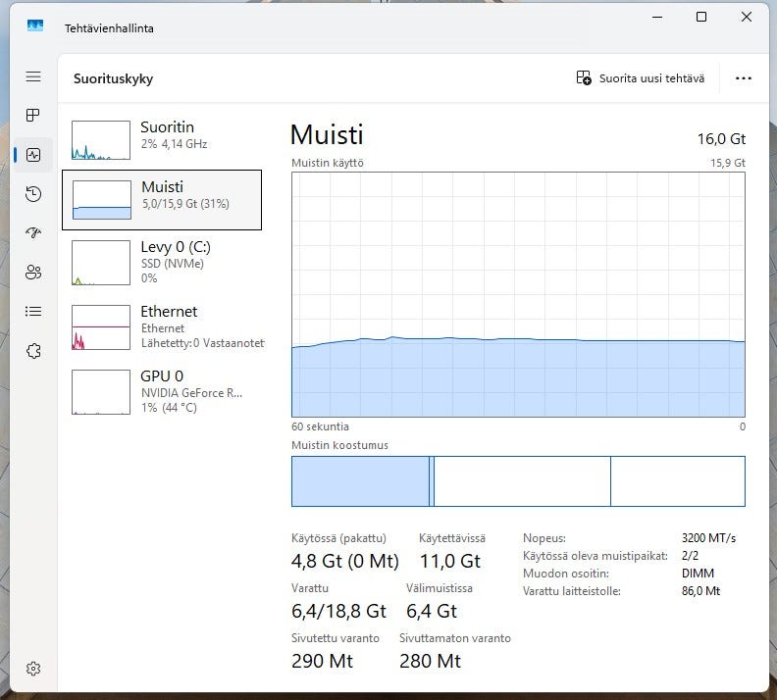The height and width of the screenshot is (700, 777).
Task: Click the large memory usage graph
Action: [x=518, y=294]
